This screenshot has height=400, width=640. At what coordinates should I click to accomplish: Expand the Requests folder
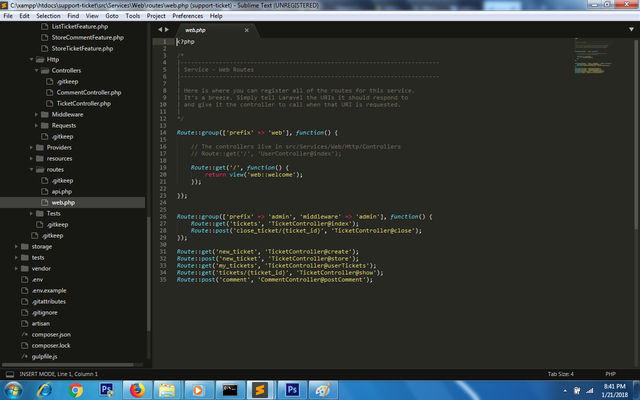(x=36, y=126)
